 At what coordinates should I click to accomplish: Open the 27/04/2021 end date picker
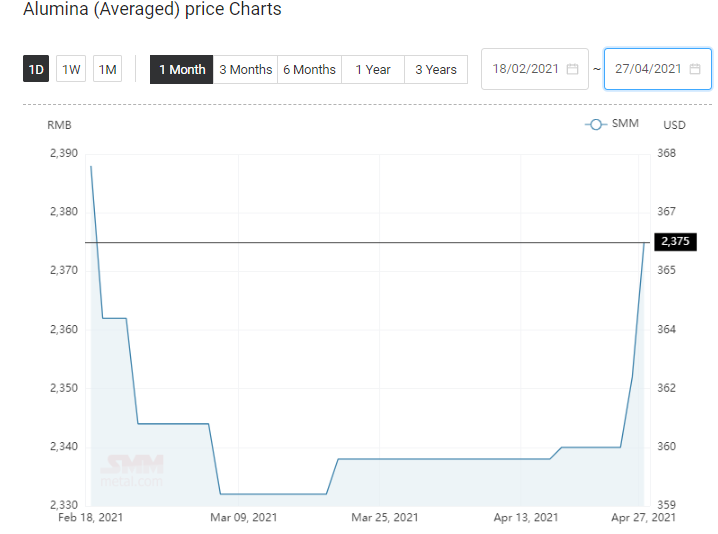coord(658,69)
